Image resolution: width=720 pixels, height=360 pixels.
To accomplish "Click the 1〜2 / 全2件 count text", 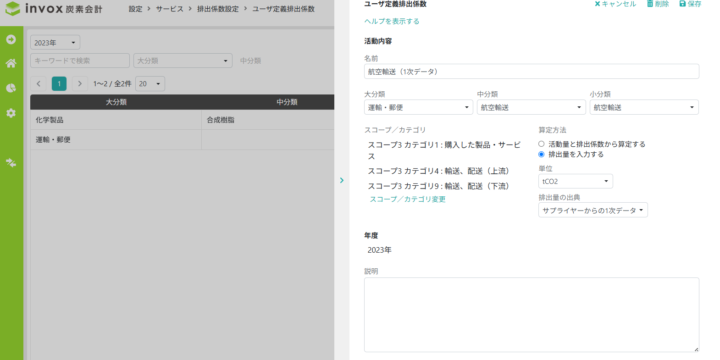I will click(x=112, y=84).
